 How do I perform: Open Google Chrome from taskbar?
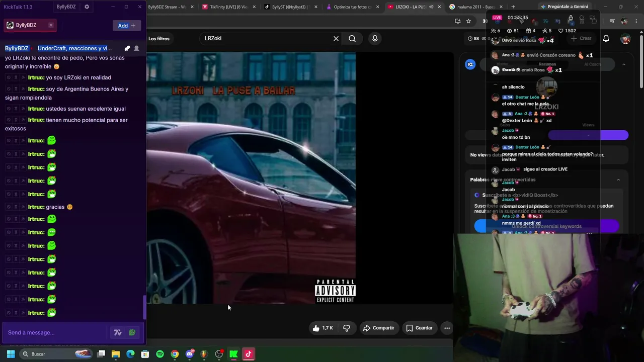point(175,354)
